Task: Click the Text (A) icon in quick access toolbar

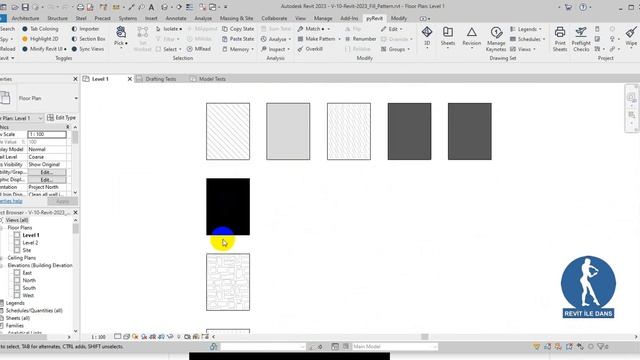Action: [x=151, y=7]
